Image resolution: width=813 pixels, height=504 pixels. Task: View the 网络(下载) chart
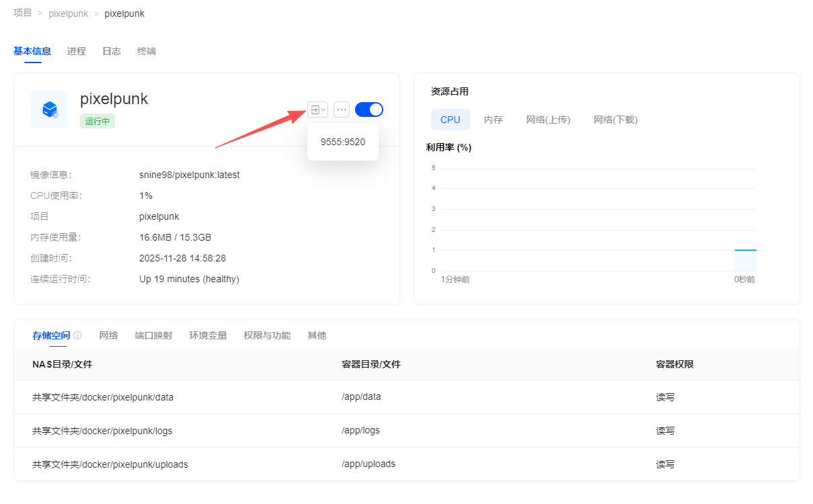(x=615, y=120)
